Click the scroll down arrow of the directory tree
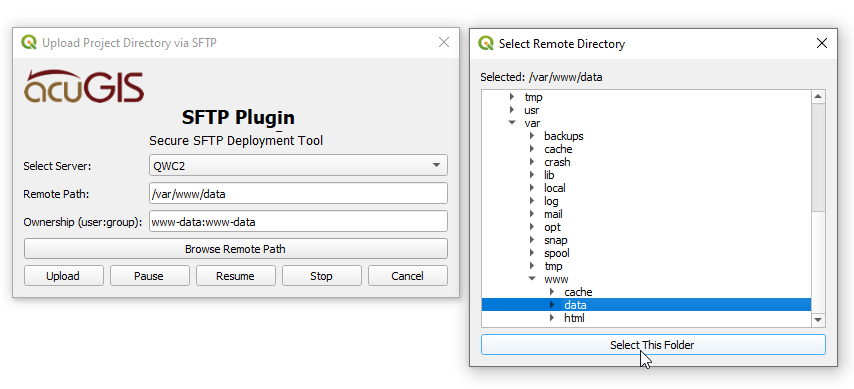The height and width of the screenshot is (389, 854). tap(818, 320)
